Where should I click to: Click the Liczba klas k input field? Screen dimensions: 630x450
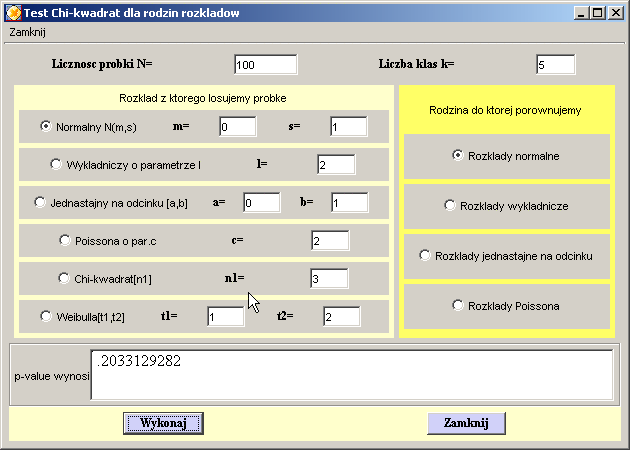[555, 65]
